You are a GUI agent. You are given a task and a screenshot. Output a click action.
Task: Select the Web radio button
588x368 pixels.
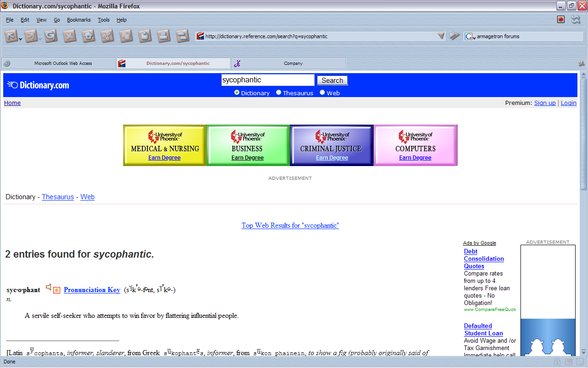coord(322,92)
